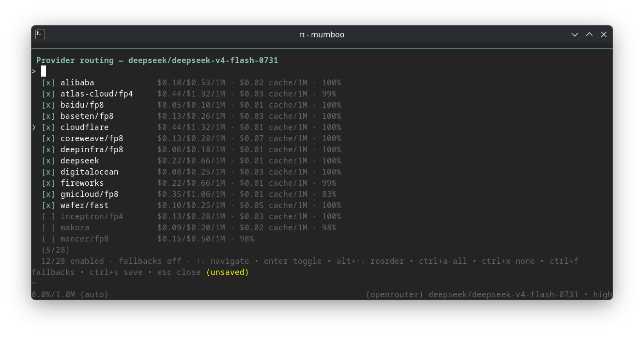The height and width of the screenshot is (337, 644).
Task: Click the 'ctrl+a all' hint
Action: 443,261
